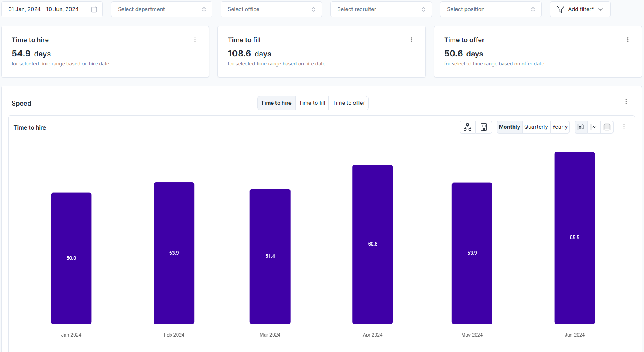This screenshot has width=644, height=352.
Task: Open Speed section more options menu
Action: pyautogui.click(x=626, y=101)
